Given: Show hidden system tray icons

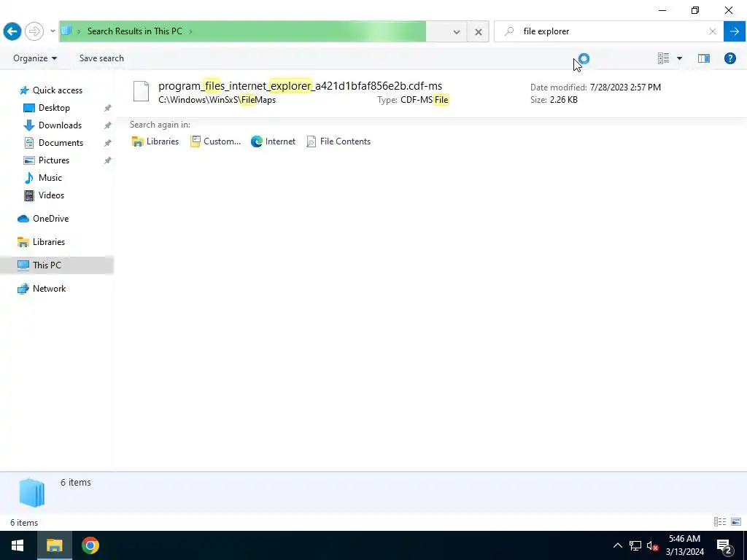Looking at the screenshot, I should coord(617,545).
